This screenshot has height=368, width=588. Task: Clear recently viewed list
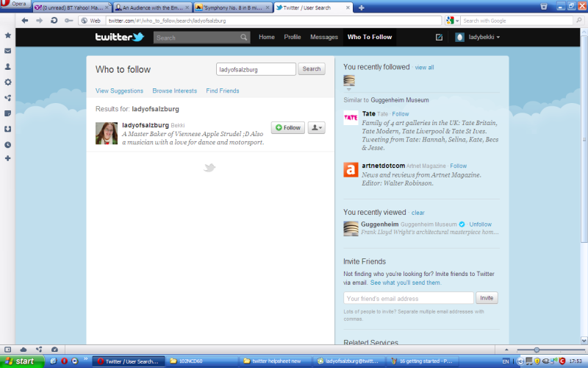417,213
